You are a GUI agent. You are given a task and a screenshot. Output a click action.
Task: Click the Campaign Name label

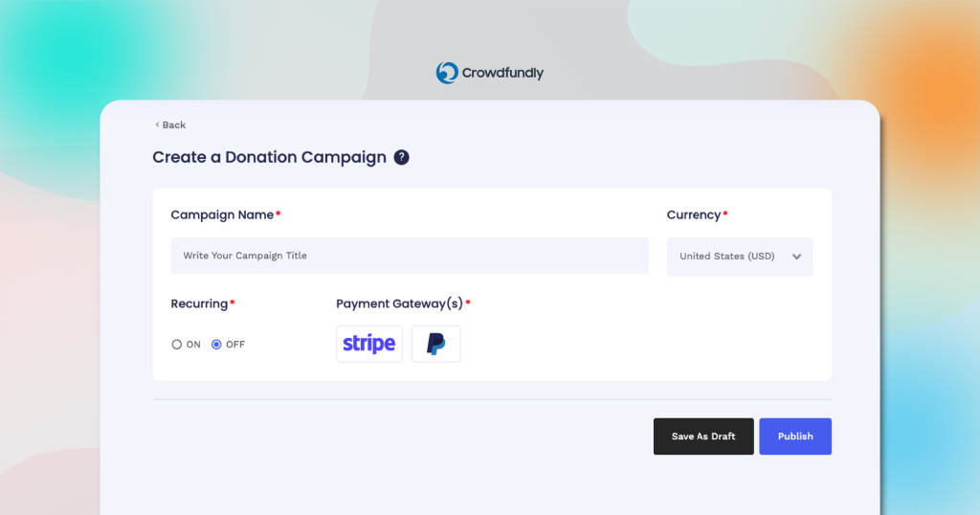pos(222,215)
